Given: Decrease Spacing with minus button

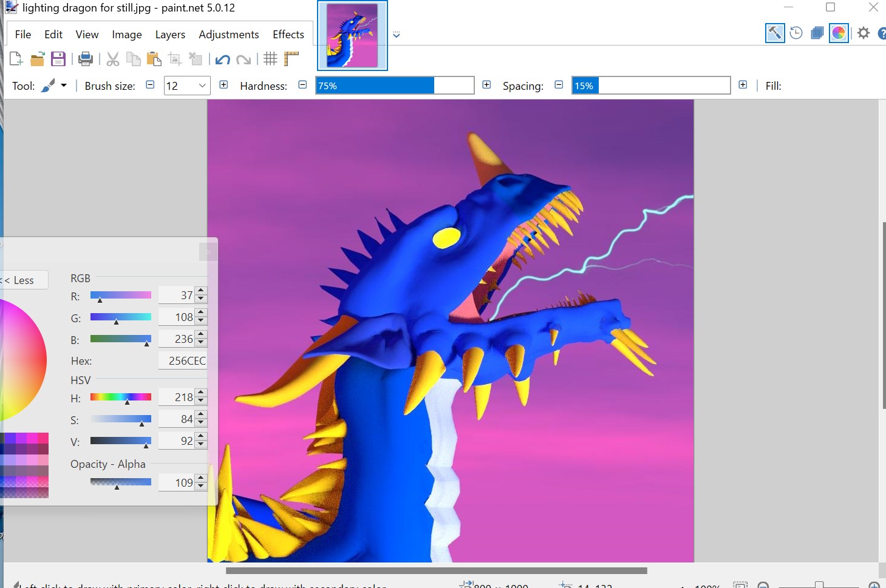Looking at the screenshot, I should click(x=559, y=85).
